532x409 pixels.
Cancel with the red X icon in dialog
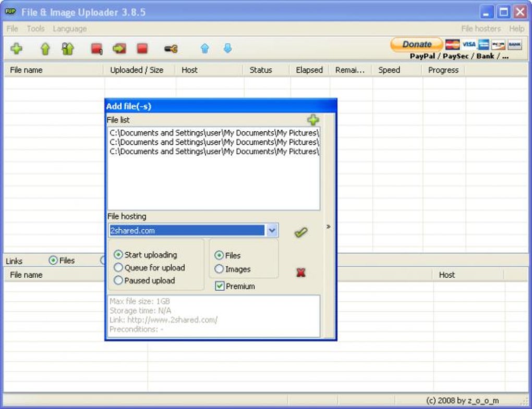(x=300, y=272)
